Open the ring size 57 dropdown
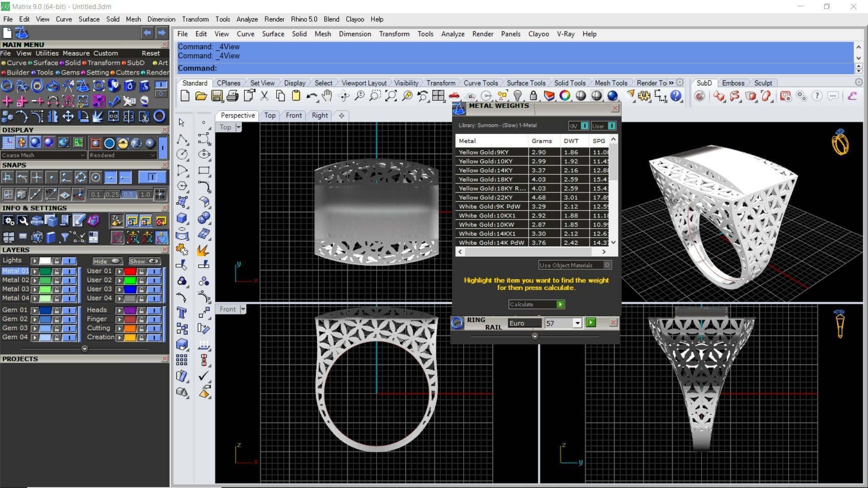Image resolution: width=868 pixels, height=488 pixels. (x=577, y=323)
